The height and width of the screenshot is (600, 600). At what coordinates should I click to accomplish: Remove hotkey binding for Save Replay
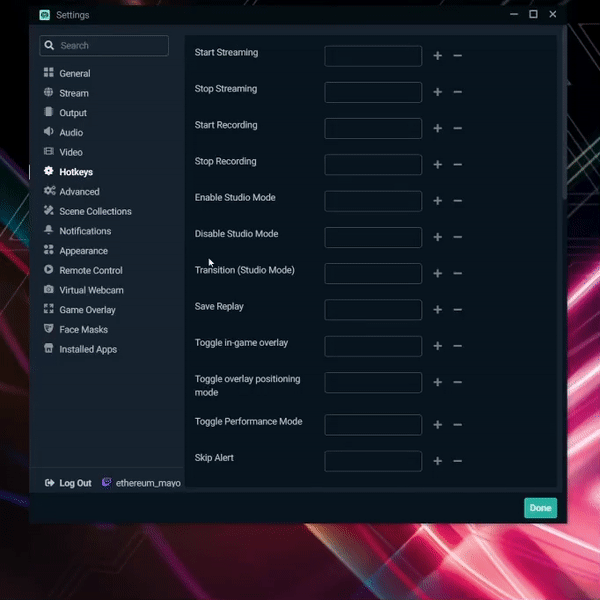pos(458,310)
